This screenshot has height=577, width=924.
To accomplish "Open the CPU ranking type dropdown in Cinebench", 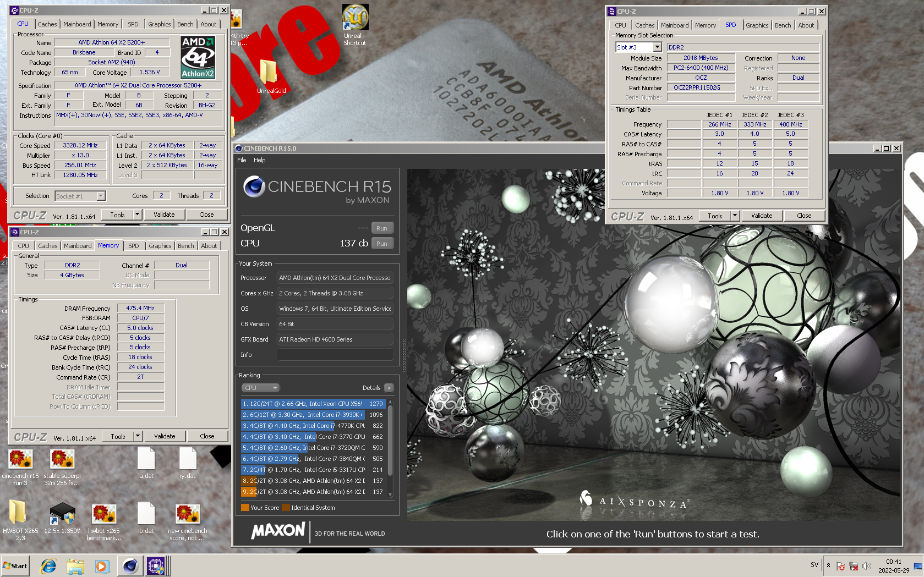I will coord(260,388).
